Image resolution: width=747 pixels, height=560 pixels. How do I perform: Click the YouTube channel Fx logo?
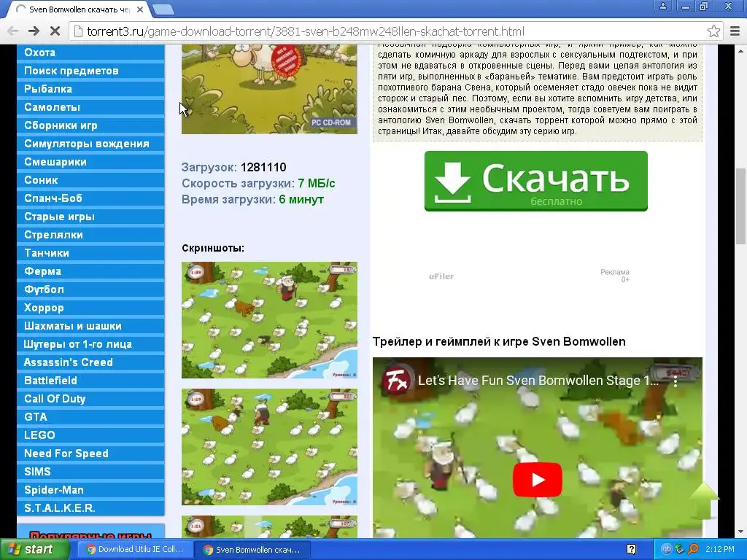[x=396, y=381]
